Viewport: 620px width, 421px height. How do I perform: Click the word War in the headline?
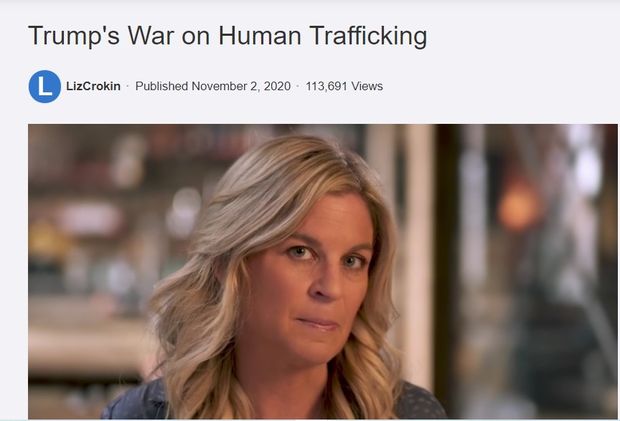pyautogui.click(x=151, y=36)
